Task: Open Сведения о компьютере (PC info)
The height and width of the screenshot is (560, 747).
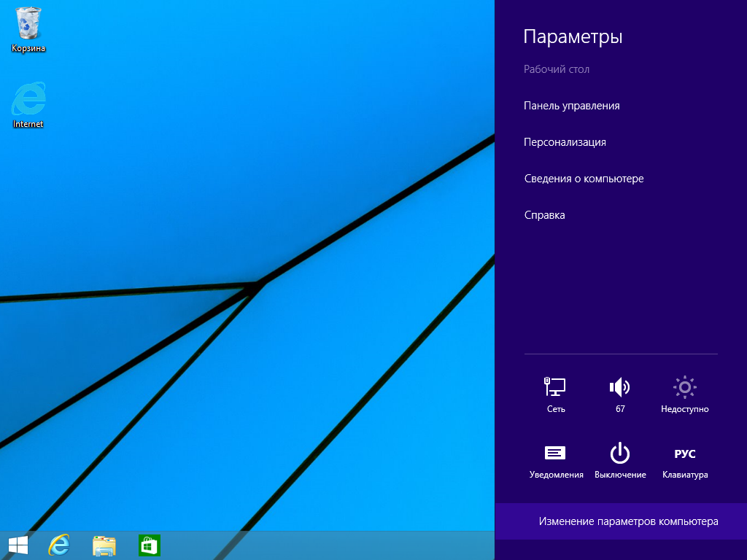Action: coord(584,179)
